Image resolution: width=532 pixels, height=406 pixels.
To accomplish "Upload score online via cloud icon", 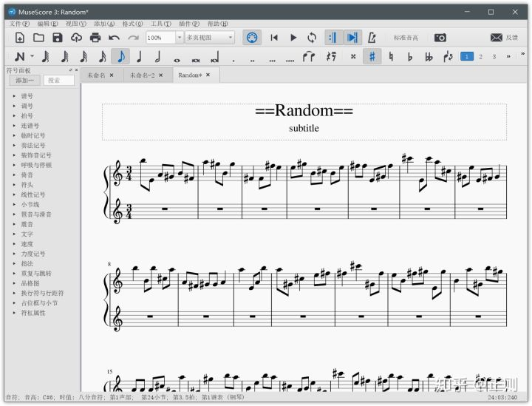I will coord(76,38).
